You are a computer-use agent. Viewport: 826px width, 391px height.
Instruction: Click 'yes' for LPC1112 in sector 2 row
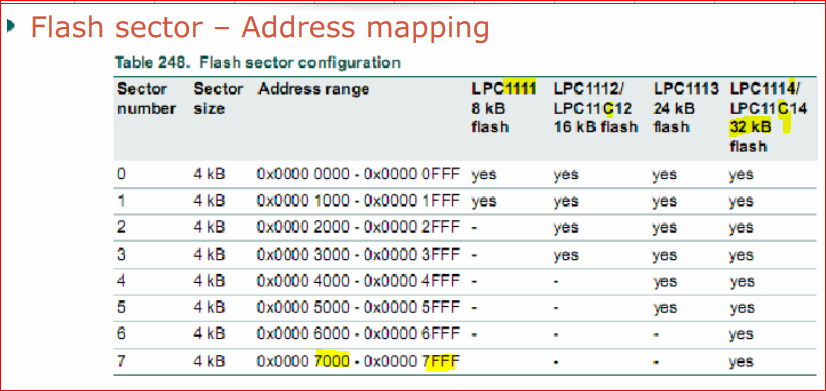[x=566, y=229]
